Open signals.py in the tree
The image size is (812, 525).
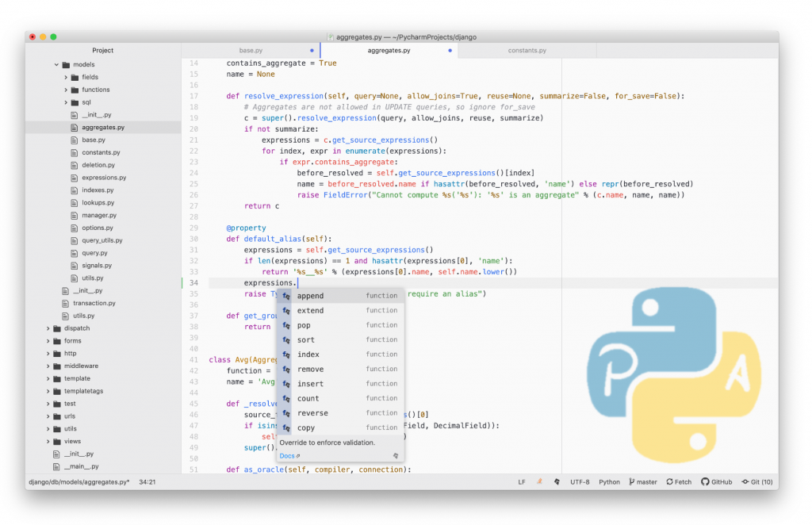click(x=96, y=266)
